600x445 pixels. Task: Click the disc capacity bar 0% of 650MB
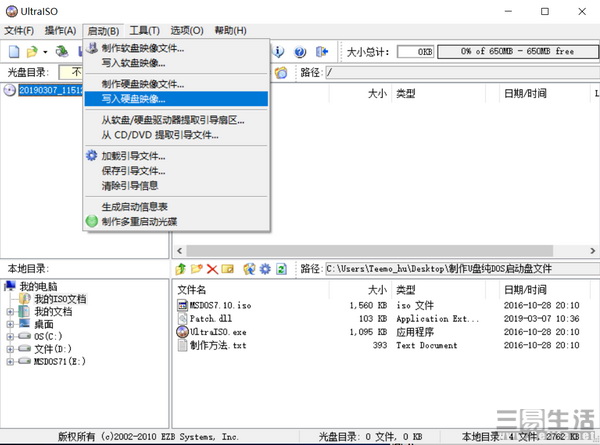pos(518,52)
